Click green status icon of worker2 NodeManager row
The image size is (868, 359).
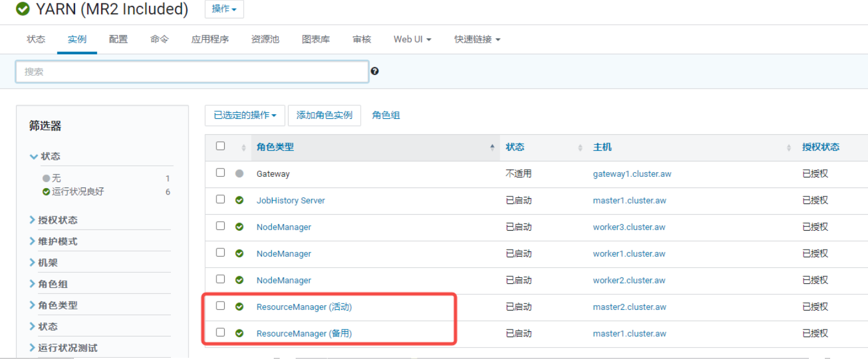point(239,280)
